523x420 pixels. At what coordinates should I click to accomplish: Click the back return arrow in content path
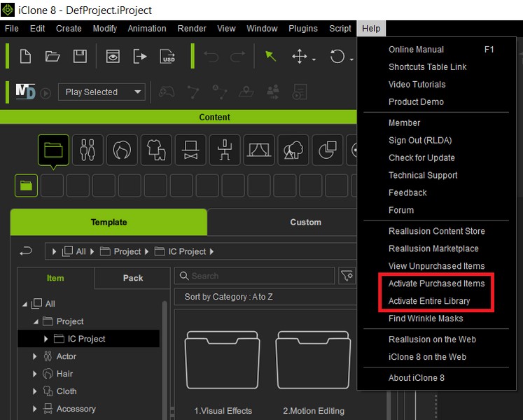click(26, 251)
